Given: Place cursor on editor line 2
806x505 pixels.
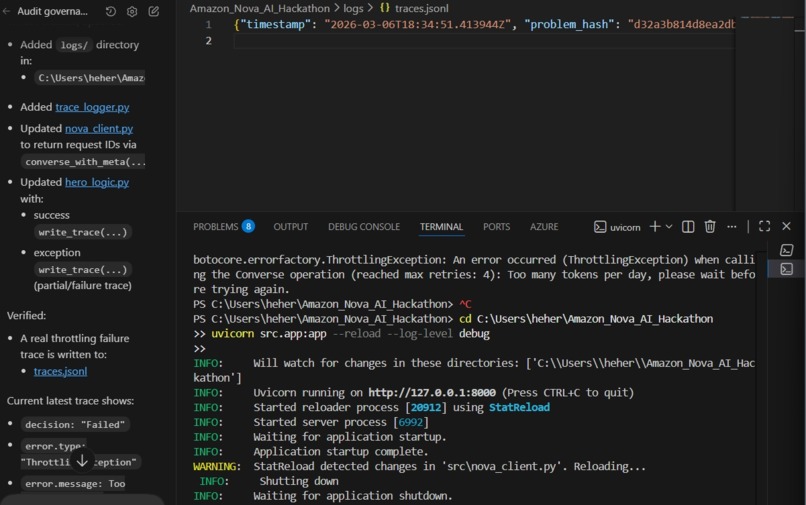Looking at the screenshot, I should point(483,41).
